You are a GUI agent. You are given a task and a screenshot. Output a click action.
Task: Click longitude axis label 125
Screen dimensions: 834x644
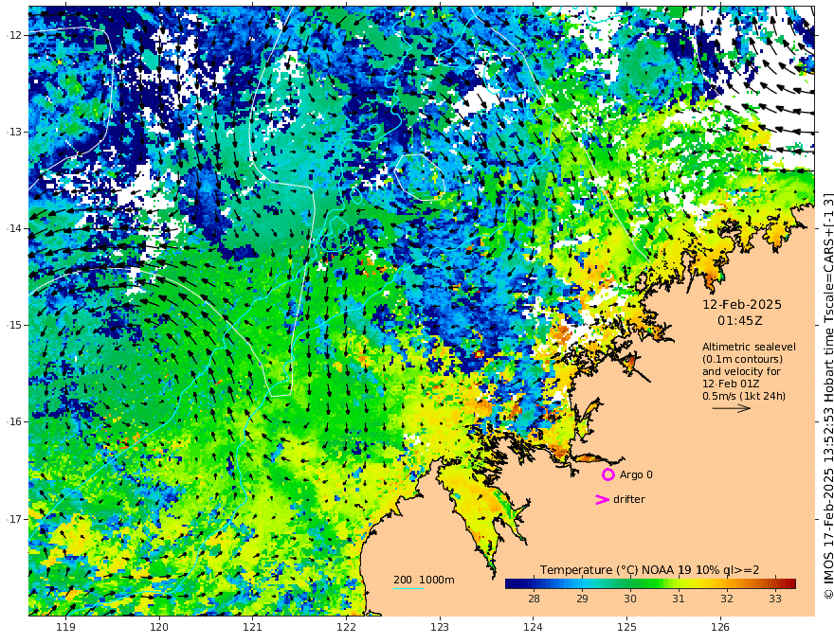627,627
